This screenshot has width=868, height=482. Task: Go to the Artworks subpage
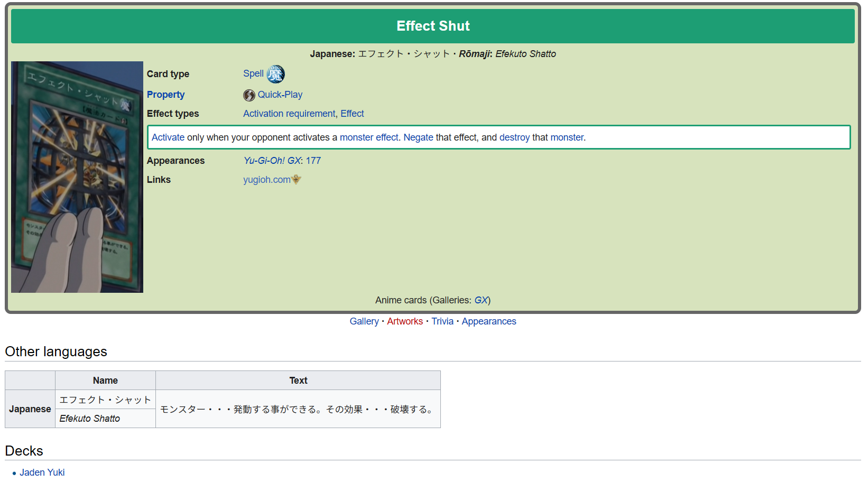pos(405,321)
